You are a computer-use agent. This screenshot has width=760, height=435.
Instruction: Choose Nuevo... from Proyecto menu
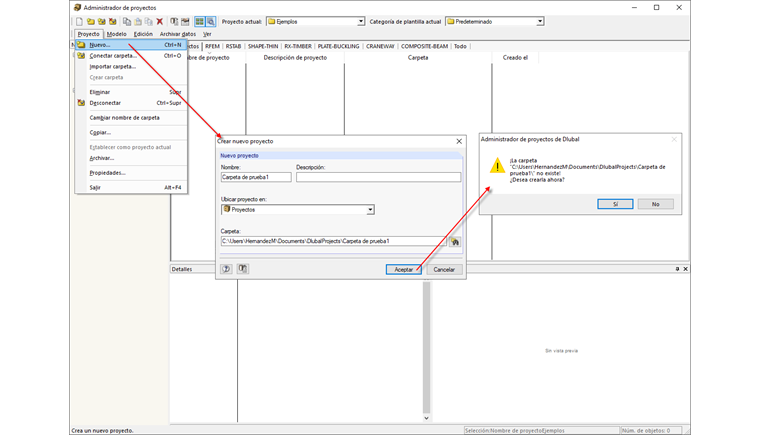[131, 45]
